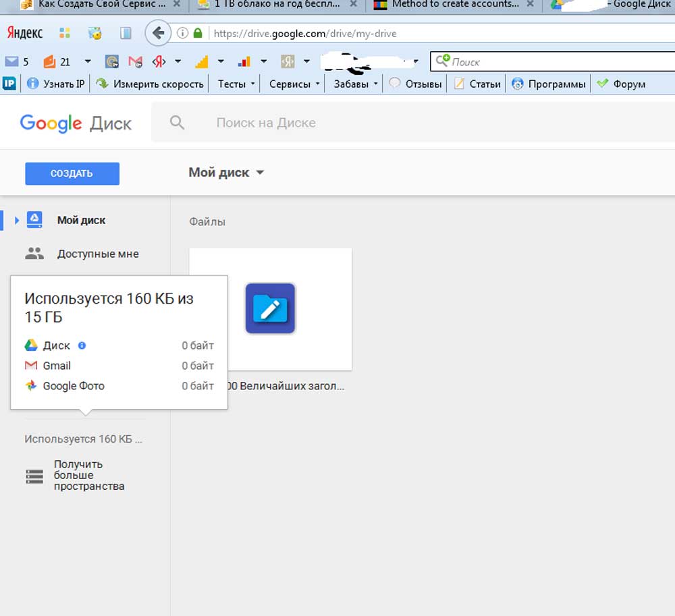
Task: Click the Gmail 0 байт row
Action: click(x=119, y=366)
